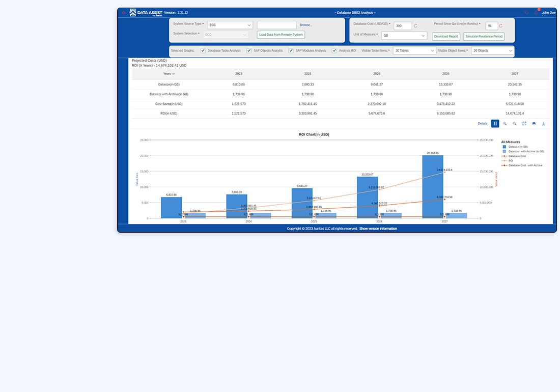
Task: Select Datasize - with Archive legend swatch
Action: pos(505,151)
